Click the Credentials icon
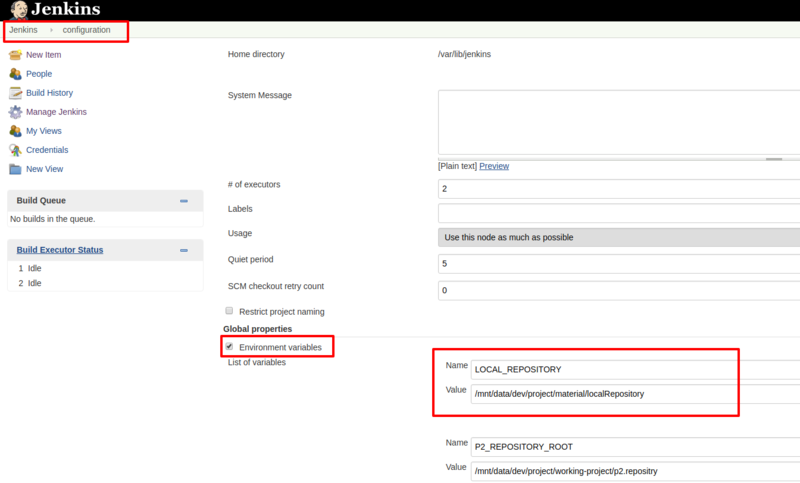Screen dimensions: 800x483 15,150
